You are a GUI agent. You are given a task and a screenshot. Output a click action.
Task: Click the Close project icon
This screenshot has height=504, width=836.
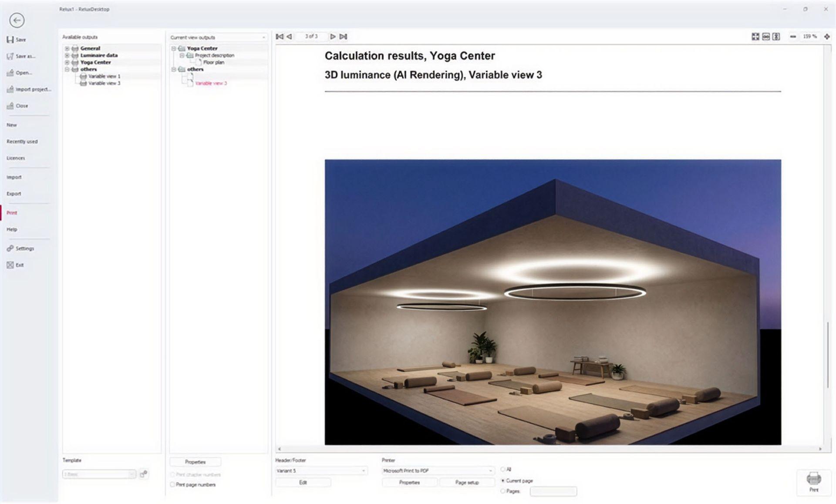click(10, 106)
